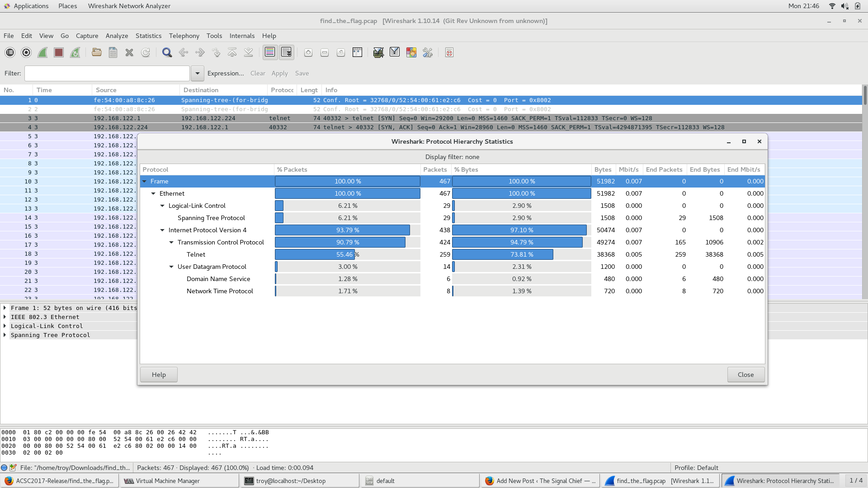
Task: Open a capture file folder icon
Action: [97, 52]
